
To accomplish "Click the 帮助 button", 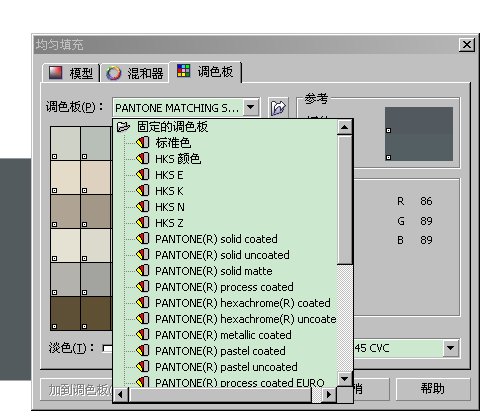I will [x=433, y=389].
